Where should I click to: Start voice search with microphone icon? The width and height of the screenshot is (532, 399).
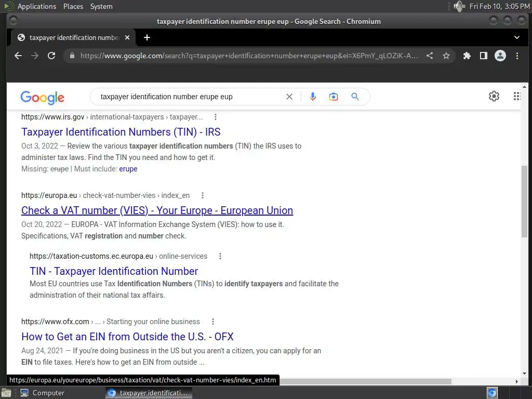[313, 97]
